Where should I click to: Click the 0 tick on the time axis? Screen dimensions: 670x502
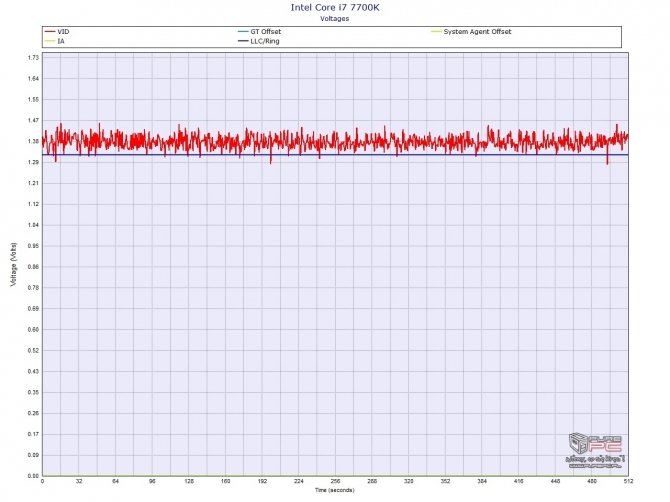(42, 482)
